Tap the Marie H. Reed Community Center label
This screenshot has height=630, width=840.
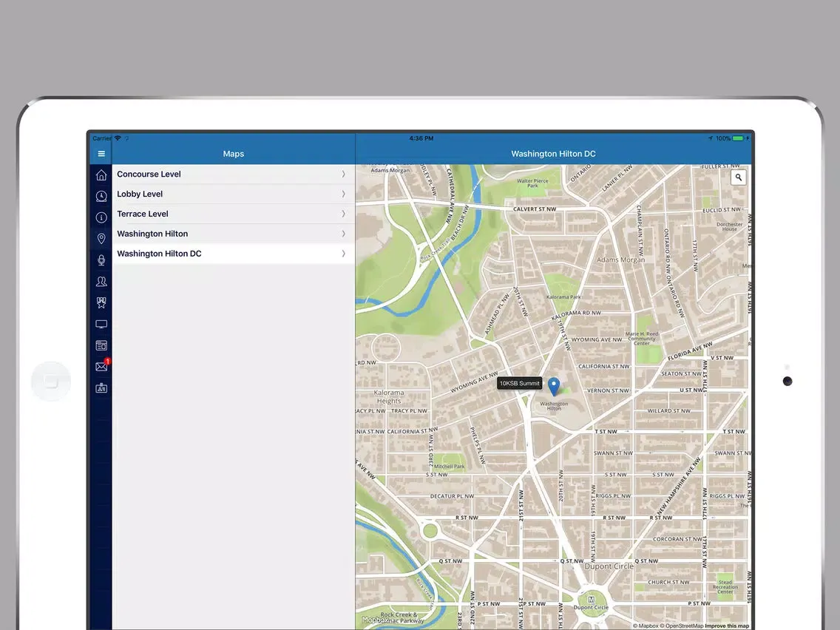[642, 339]
